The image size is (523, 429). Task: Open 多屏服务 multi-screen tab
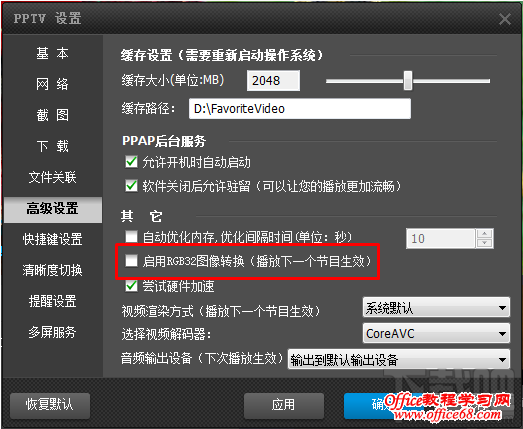pos(53,332)
